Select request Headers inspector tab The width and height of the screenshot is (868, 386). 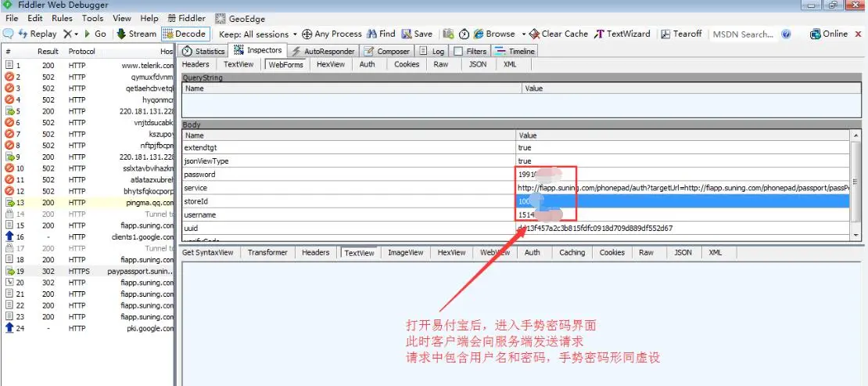pos(195,64)
